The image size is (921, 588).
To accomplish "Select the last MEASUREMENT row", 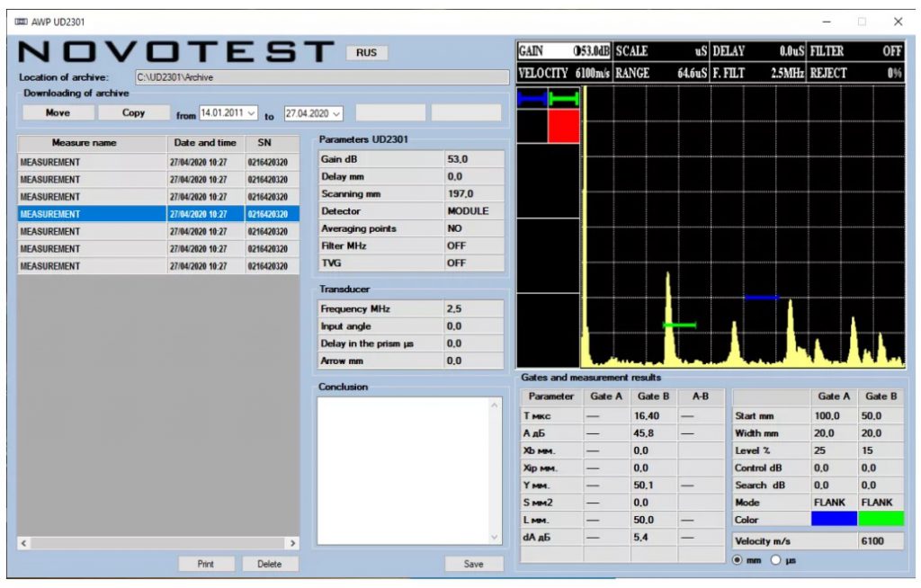I will pyautogui.click(x=158, y=266).
